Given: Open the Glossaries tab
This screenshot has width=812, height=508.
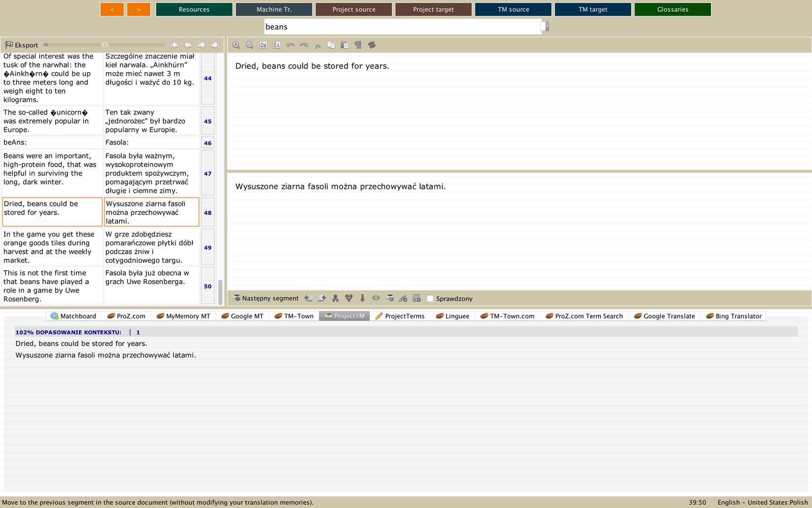Looking at the screenshot, I should (x=673, y=9).
